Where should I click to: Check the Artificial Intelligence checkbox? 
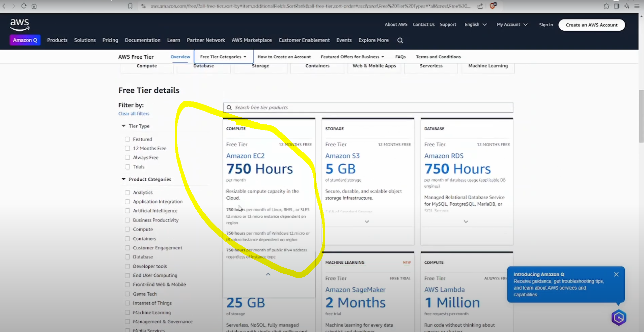128,211
